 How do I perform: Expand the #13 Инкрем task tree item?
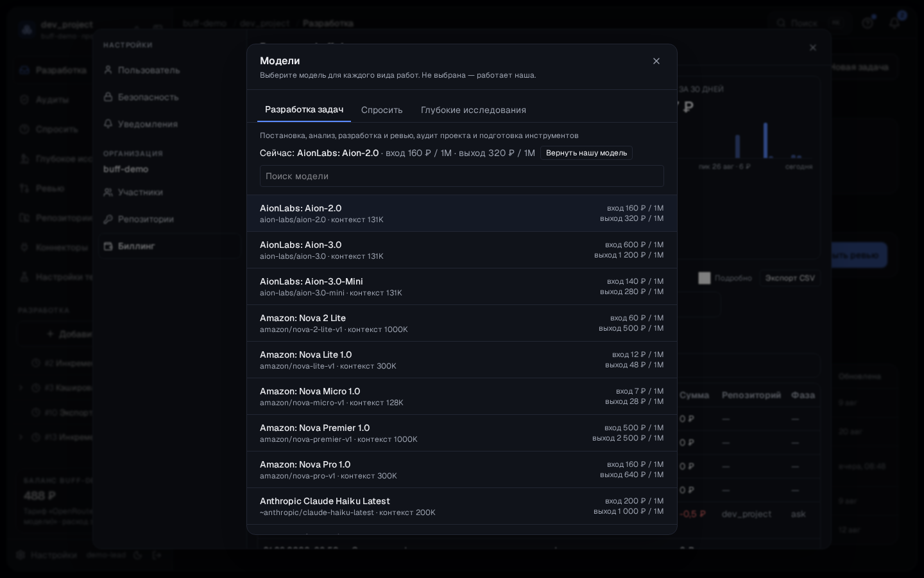[x=21, y=437]
